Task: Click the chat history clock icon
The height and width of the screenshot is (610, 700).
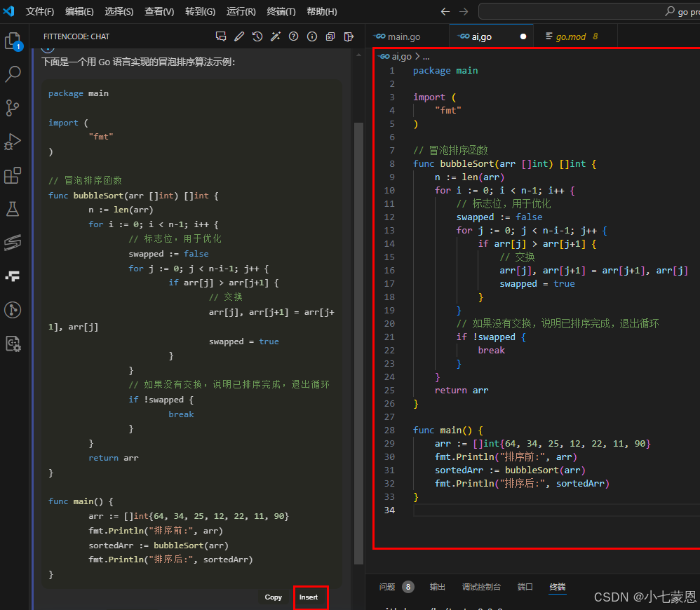Action: (257, 36)
